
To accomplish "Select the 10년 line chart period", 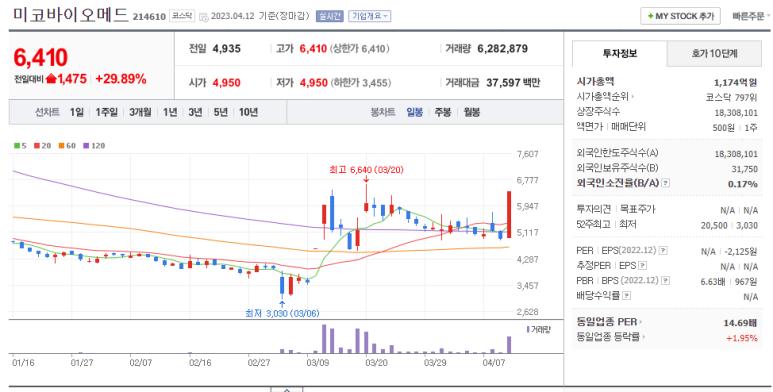I will [x=248, y=112].
